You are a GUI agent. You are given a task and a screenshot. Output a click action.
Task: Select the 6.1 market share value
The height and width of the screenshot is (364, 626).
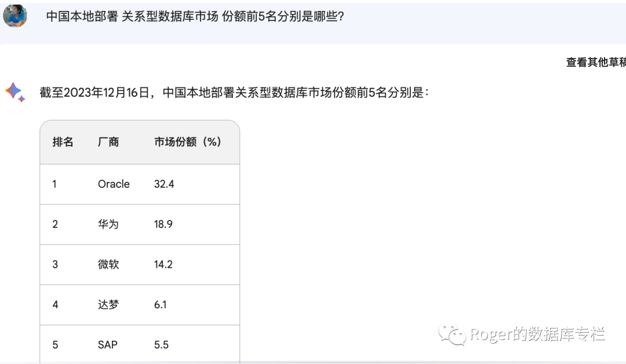coord(160,304)
